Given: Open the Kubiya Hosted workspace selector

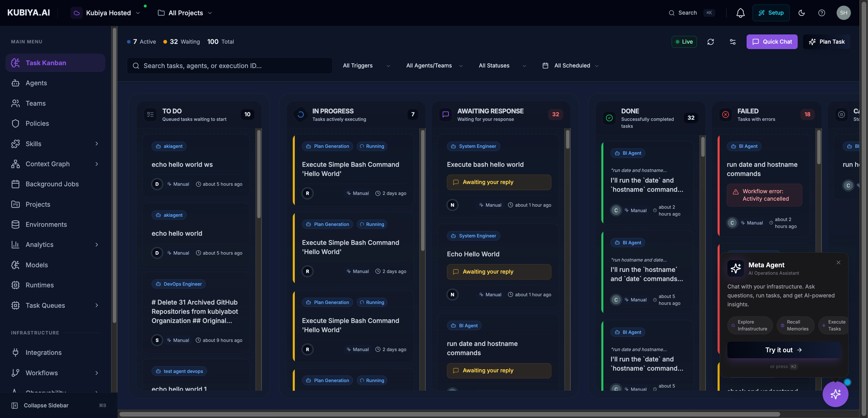Looking at the screenshot, I should click(108, 13).
